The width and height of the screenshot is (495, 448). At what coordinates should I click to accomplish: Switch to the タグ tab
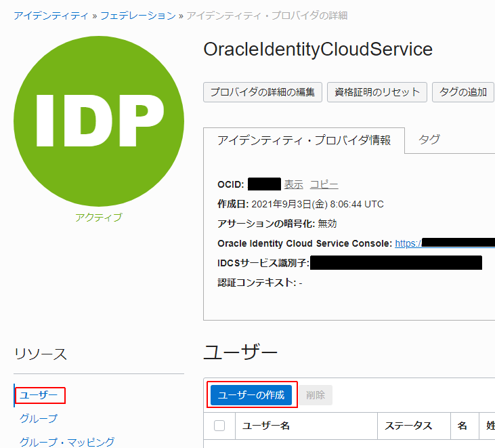429,140
